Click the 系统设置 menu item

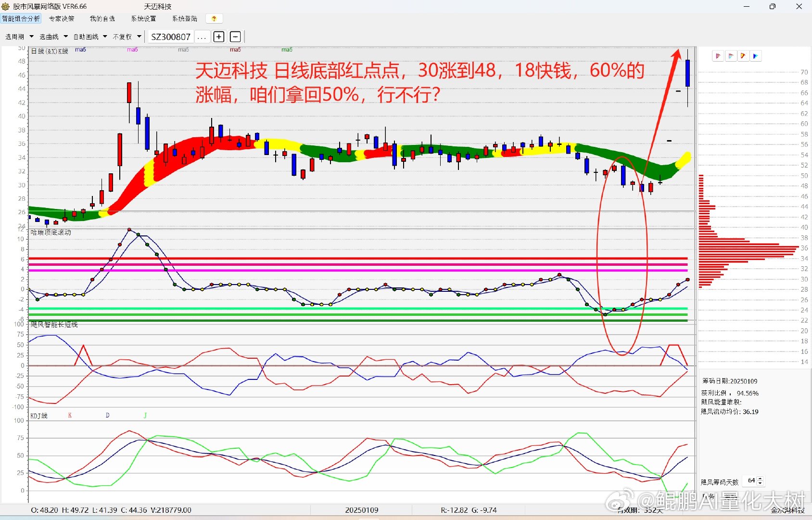coord(143,19)
